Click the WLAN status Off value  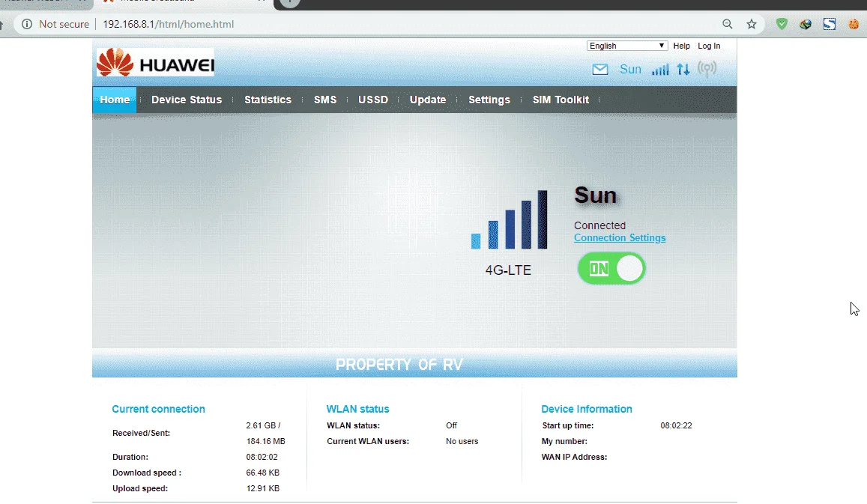452,425
